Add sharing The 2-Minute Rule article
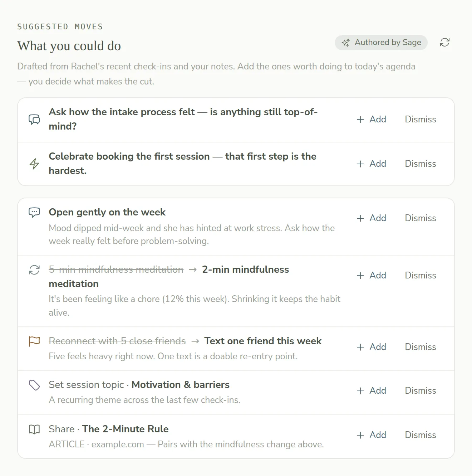 (372, 435)
